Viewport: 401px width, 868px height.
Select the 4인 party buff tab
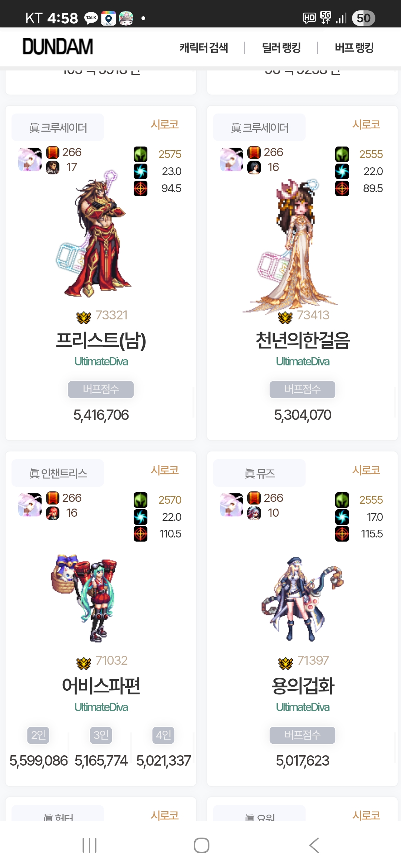pos(163,735)
